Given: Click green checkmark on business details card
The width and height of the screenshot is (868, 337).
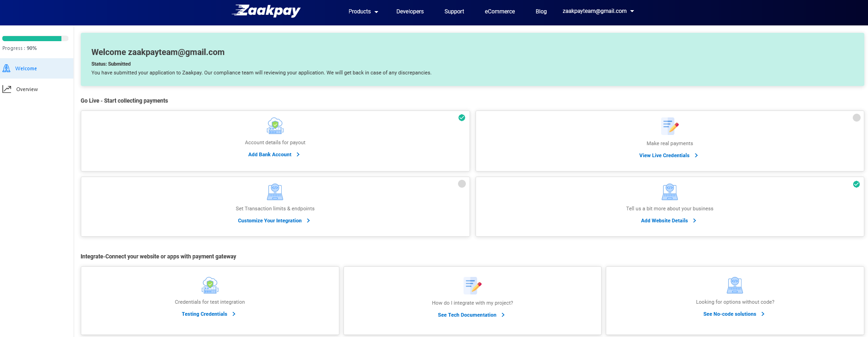Looking at the screenshot, I should 856,184.
